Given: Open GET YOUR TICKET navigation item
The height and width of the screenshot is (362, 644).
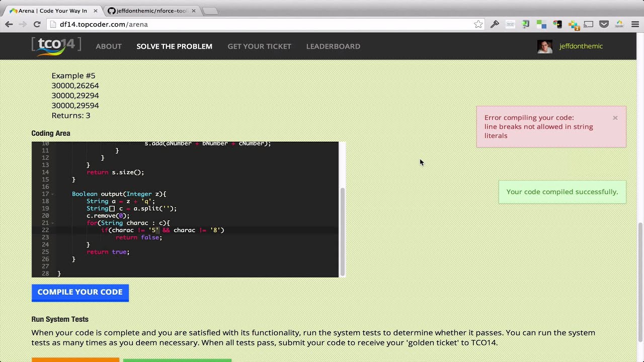Looking at the screenshot, I should pos(259,46).
